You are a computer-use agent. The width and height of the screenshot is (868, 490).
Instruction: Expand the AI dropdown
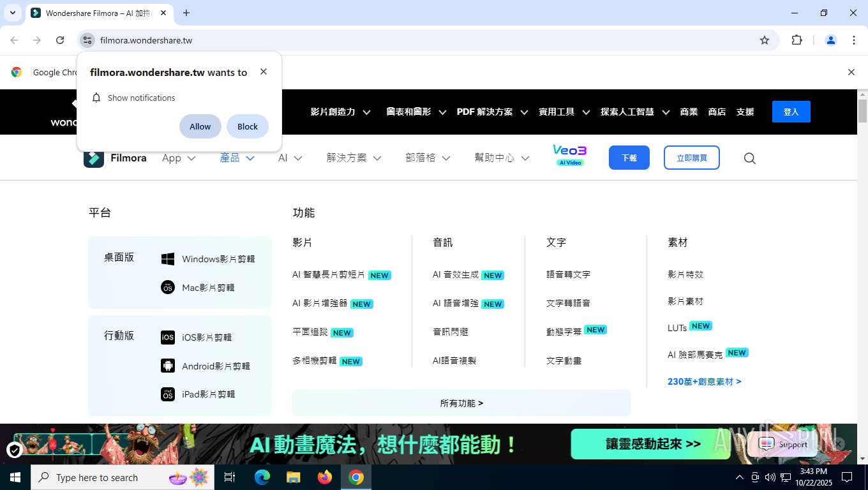pyautogui.click(x=290, y=158)
